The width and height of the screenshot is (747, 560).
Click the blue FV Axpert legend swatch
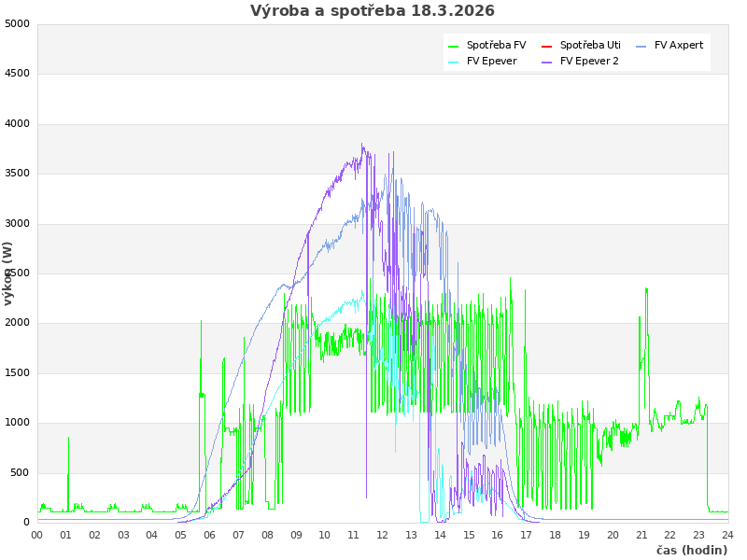[641, 46]
